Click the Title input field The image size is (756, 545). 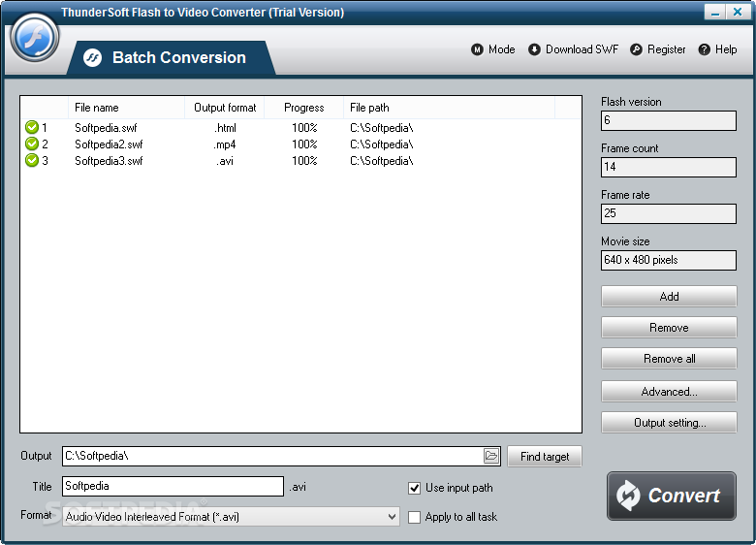pyautogui.click(x=173, y=486)
